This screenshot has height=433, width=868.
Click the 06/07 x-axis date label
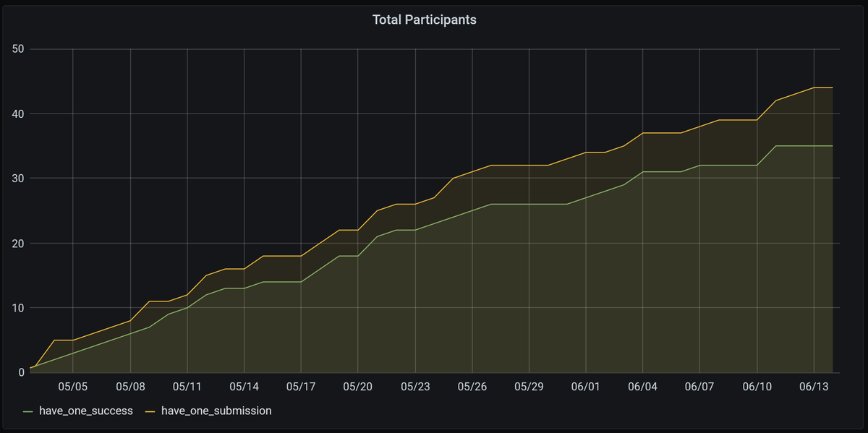click(700, 387)
